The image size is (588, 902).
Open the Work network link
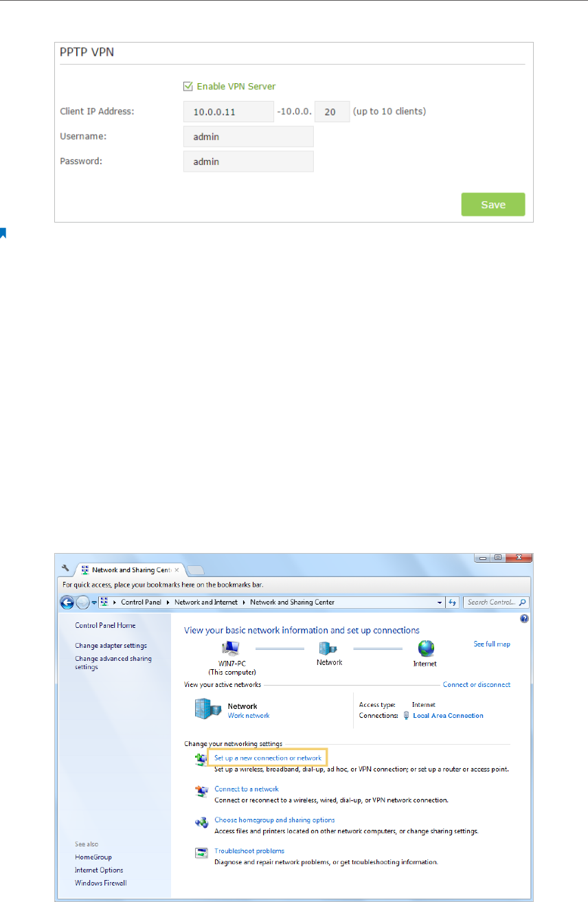[x=249, y=715]
